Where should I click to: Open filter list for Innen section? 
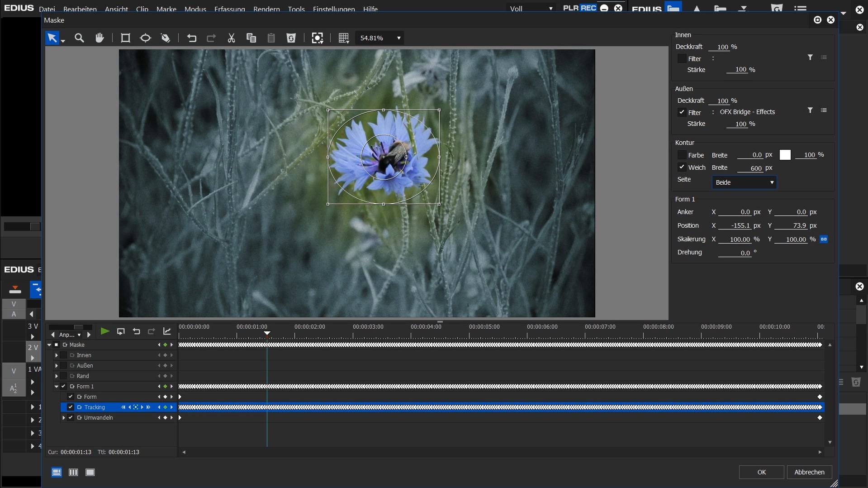(824, 57)
